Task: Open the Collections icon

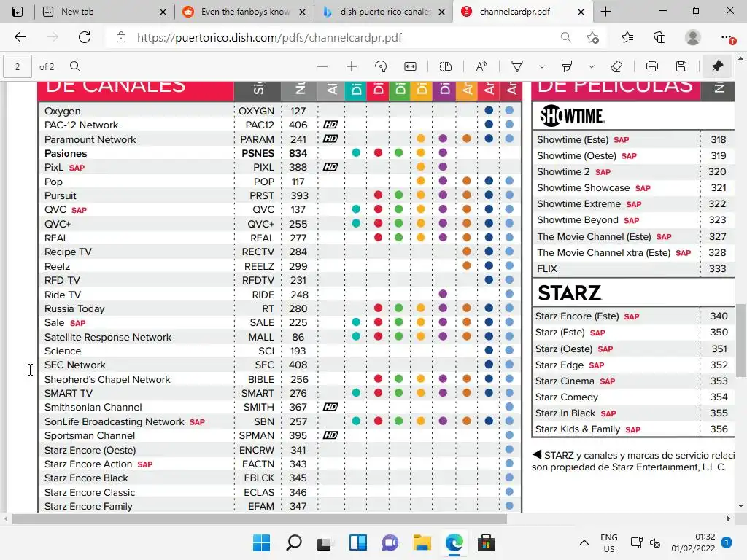Action: pyautogui.click(x=659, y=37)
